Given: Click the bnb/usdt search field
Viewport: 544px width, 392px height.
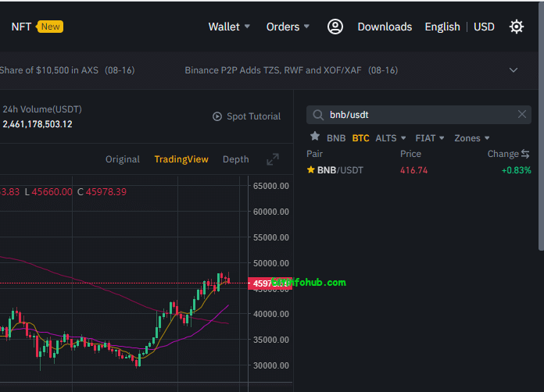Looking at the screenshot, I should click(x=419, y=115).
